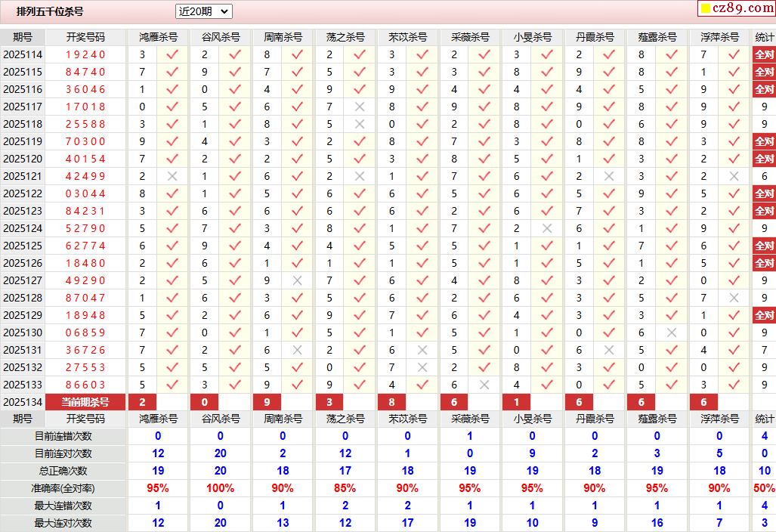The image size is (776, 532).
Task: Click the 100% accuracy value under 谷风杀号
Action: [x=220, y=488]
